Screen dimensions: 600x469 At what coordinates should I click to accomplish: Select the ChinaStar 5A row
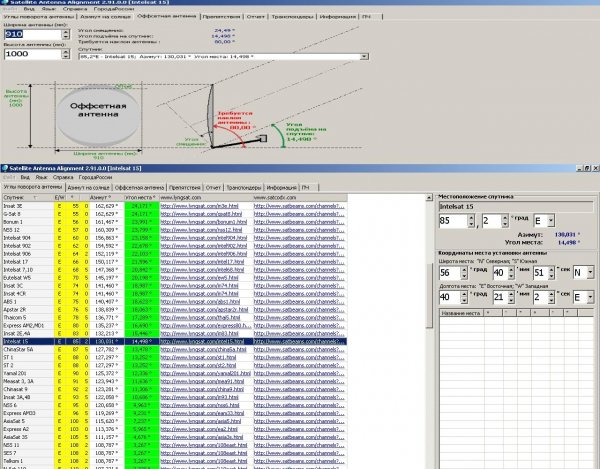(x=174, y=349)
